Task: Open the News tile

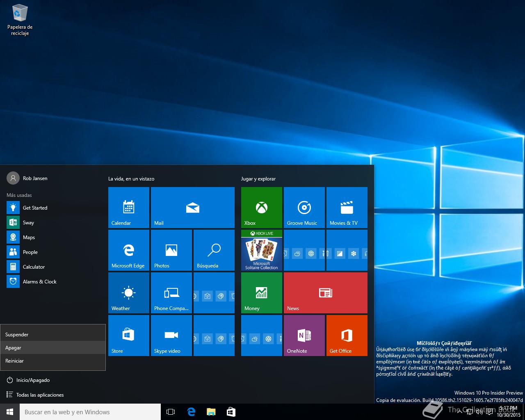Action: point(326,293)
